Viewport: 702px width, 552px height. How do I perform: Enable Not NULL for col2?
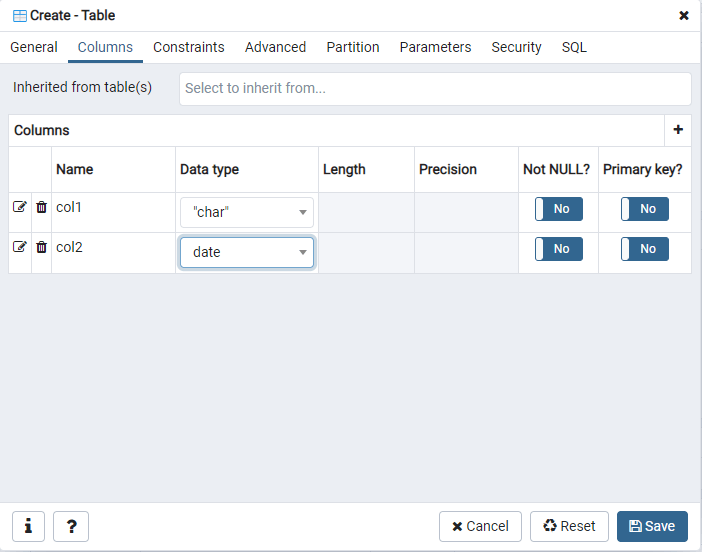click(x=558, y=249)
